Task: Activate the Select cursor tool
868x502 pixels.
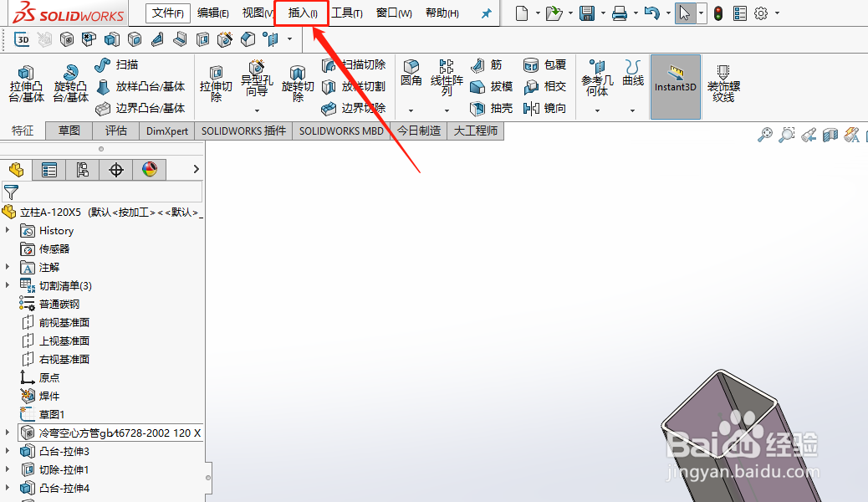Action: [x=685, y=13]
